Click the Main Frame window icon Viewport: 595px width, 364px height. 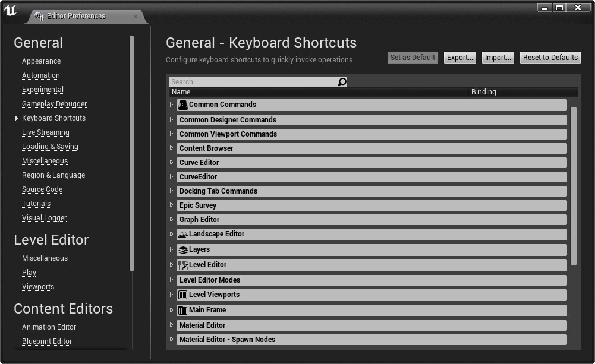(x=182, y=309)
